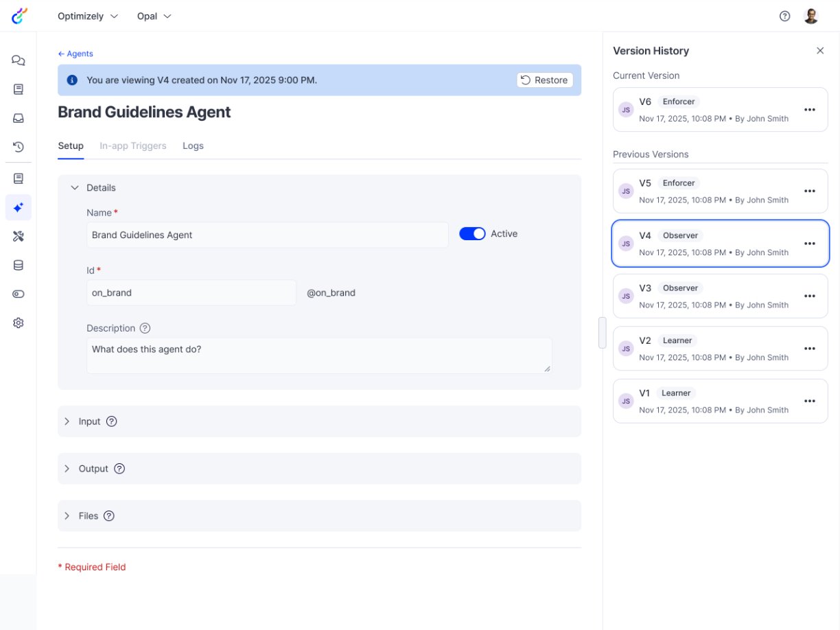Toggle the Active switch off
This screenshot has height=630, width=840.
(472, 233)
